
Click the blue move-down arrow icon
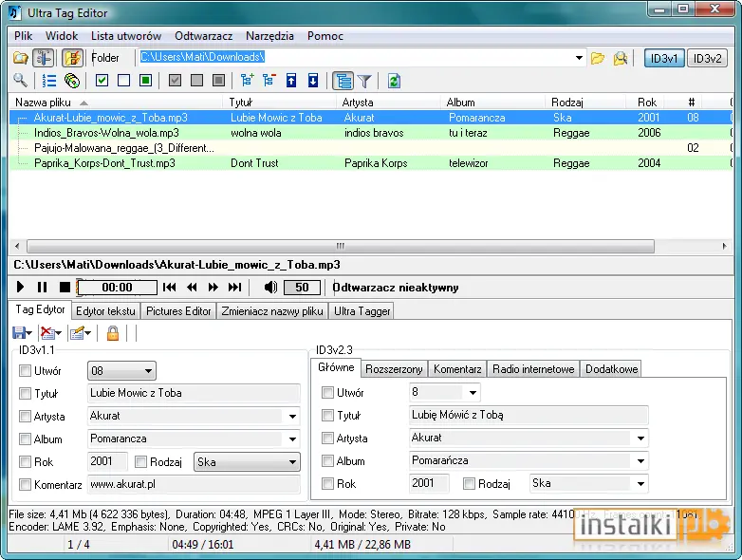tap(313, 81)
